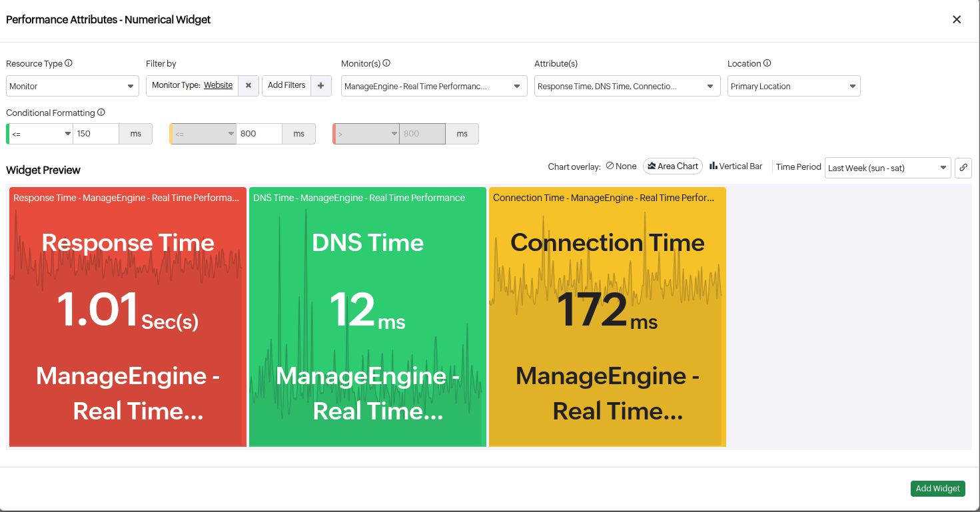The width and height of the screenshot is (980, 512).
Task: Remove the Monitor Type Website filter
Action: pyautogui.click(x=248, y=85)
